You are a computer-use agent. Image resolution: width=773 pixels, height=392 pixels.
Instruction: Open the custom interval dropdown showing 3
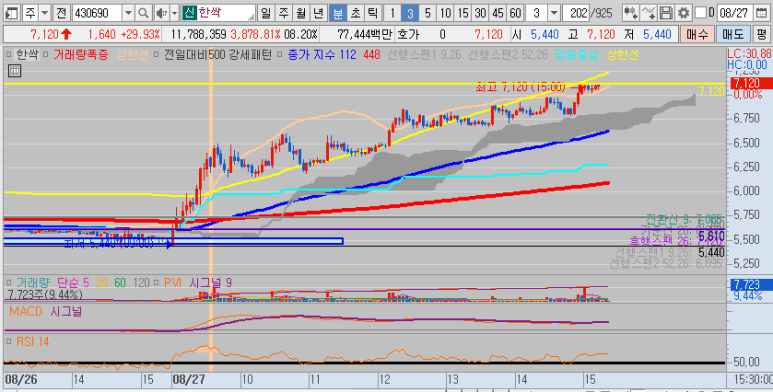pyautogui.click(x=554, y=13)
